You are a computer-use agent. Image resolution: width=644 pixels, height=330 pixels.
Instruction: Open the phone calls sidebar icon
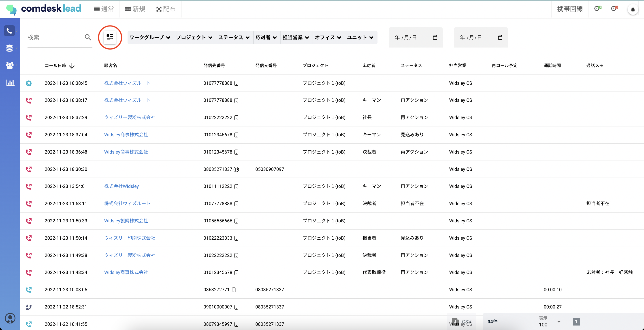(9, 31)
